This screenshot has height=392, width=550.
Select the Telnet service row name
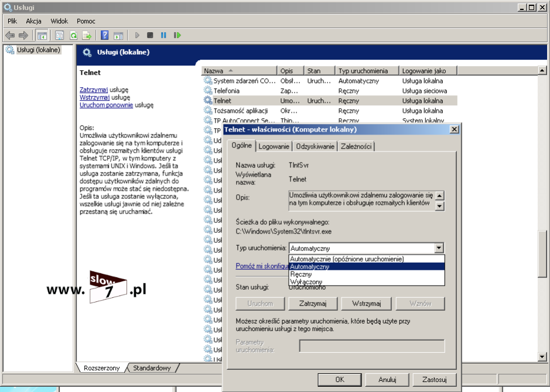[x=223, y=101]
